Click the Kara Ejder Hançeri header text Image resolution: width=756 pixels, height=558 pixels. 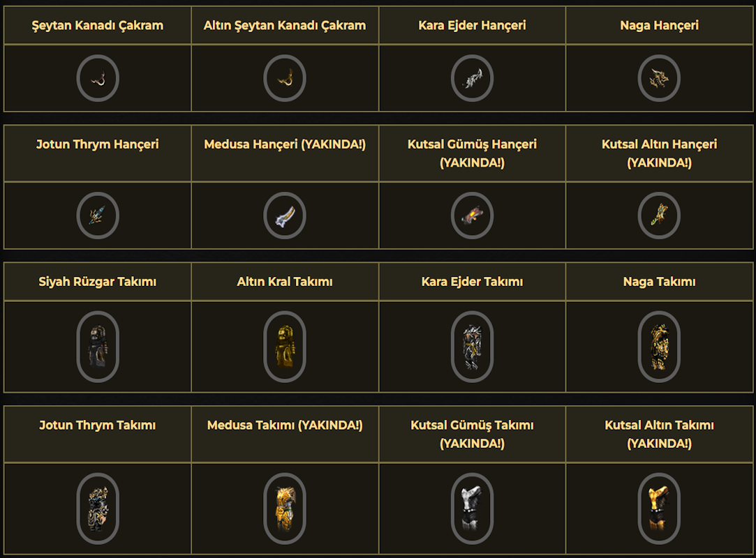pos(473,26)
